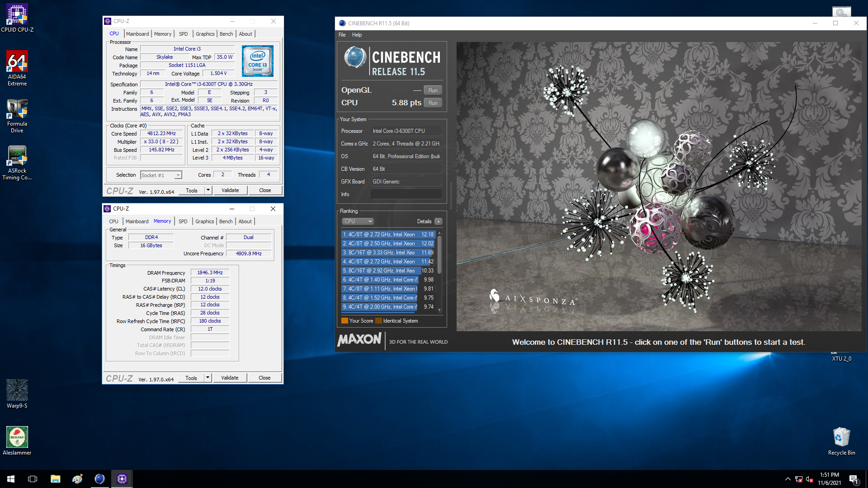Screen dimensions: 868x488
Task: Click Close button in top CPU-Z
Action: tap(265, 190)
